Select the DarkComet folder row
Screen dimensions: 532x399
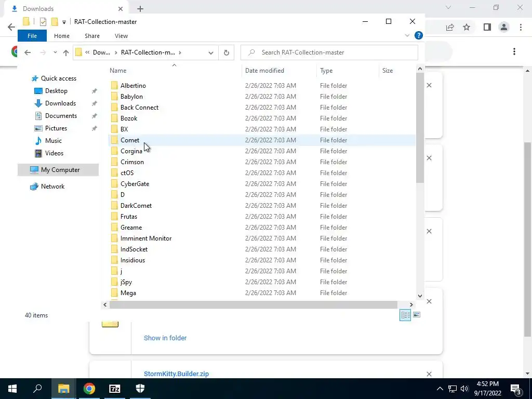point(262,206)
